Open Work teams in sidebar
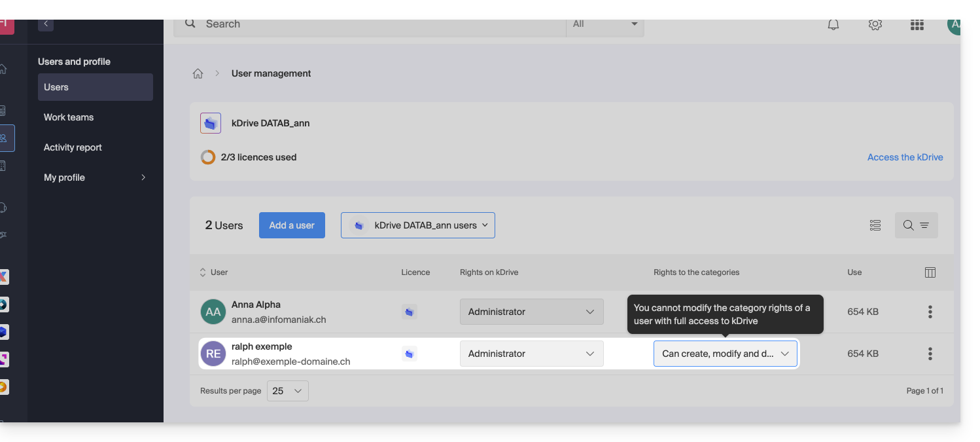The height and width of the screenshot is (442, 980). (x=69, y=117)
